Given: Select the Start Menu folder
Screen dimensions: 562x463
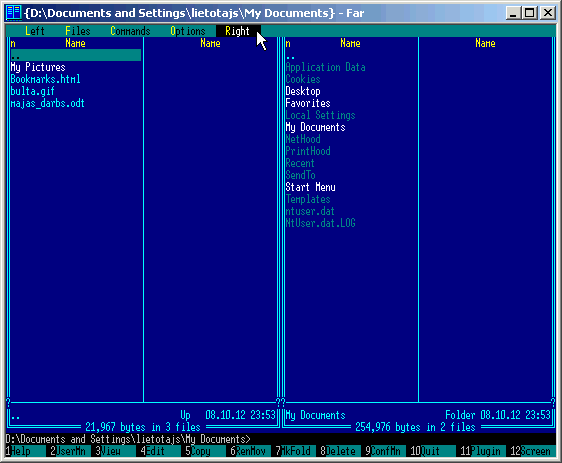Looking at the screenshot, I should (x=310, y=187).
